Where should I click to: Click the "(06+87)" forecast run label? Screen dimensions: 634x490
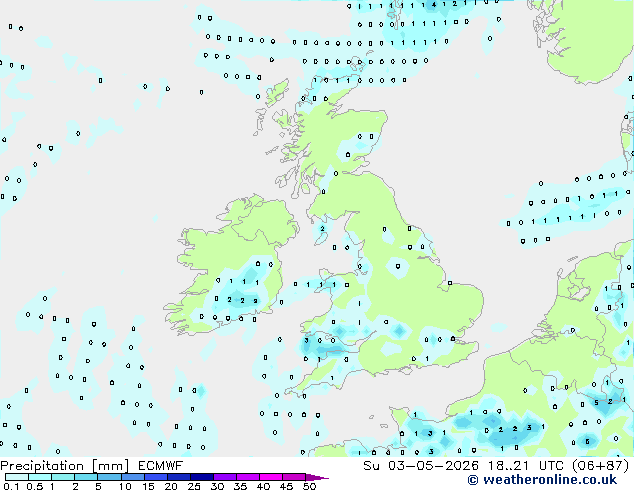tap(601, 466)
